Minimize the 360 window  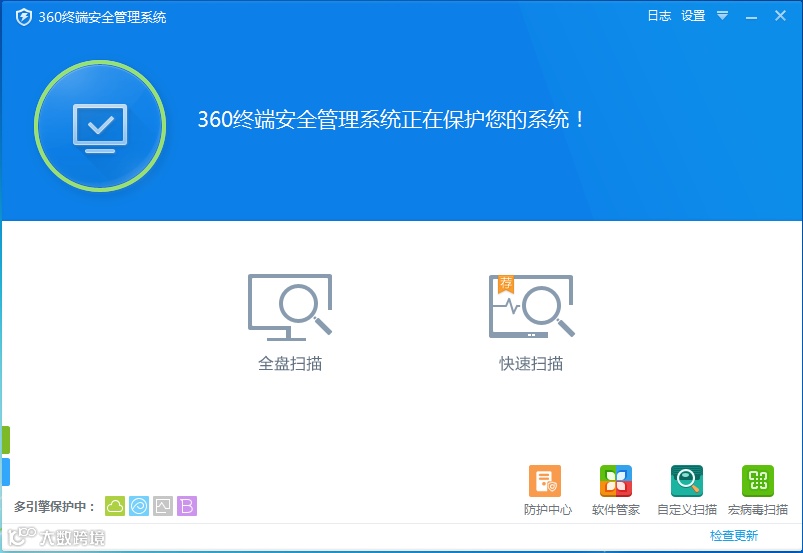tap(751, 17)
